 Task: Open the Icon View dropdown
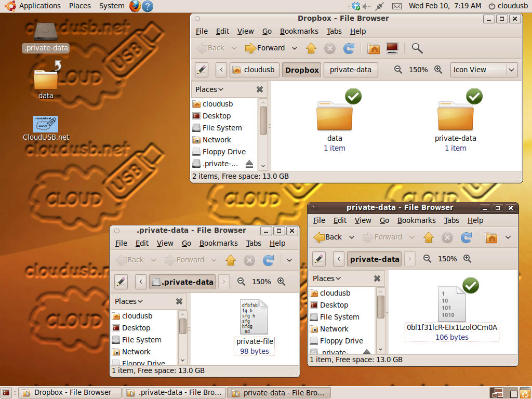tap(483, 69)
